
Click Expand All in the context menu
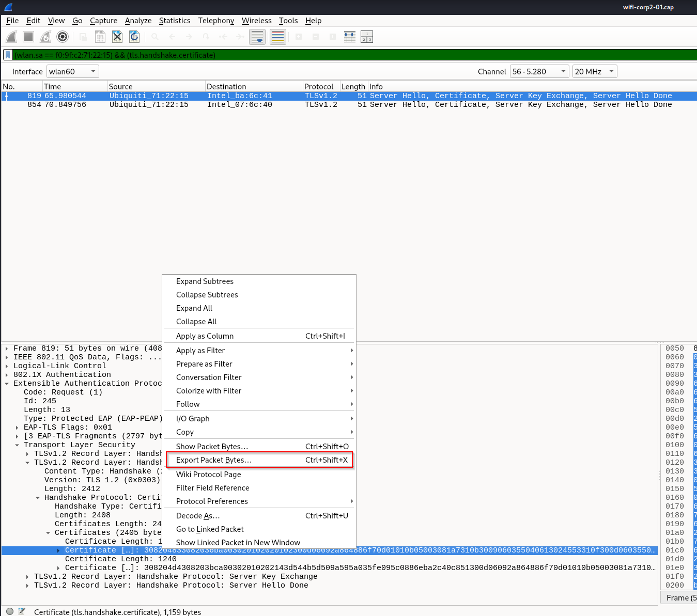coord(194,308)
